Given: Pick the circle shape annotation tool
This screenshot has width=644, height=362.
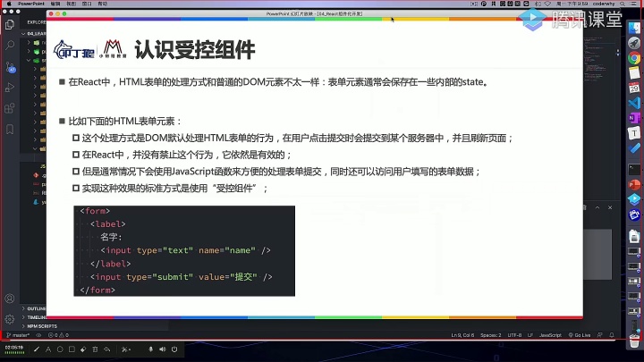Looking at the screenshot, I should (60, 349).
